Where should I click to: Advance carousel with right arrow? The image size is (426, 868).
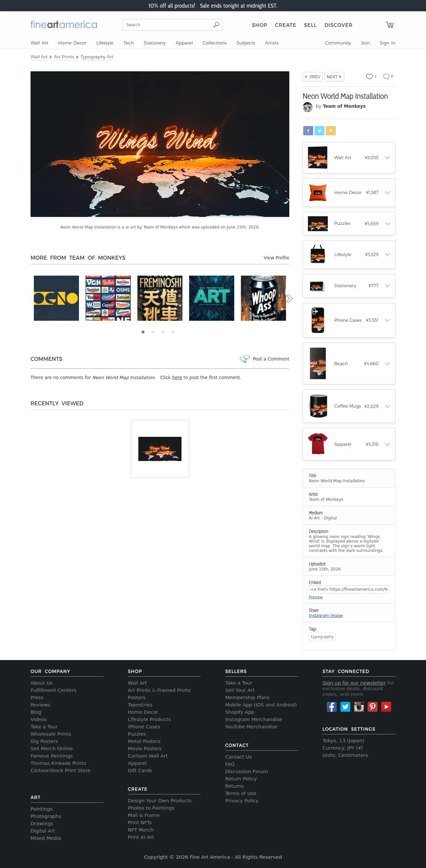(x=289, y=298)
